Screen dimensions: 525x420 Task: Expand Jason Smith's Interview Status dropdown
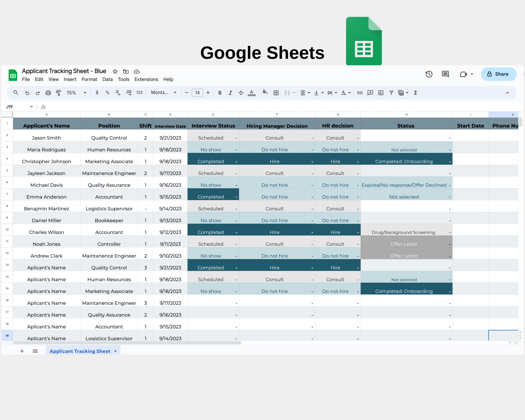(x=236, y=138)
